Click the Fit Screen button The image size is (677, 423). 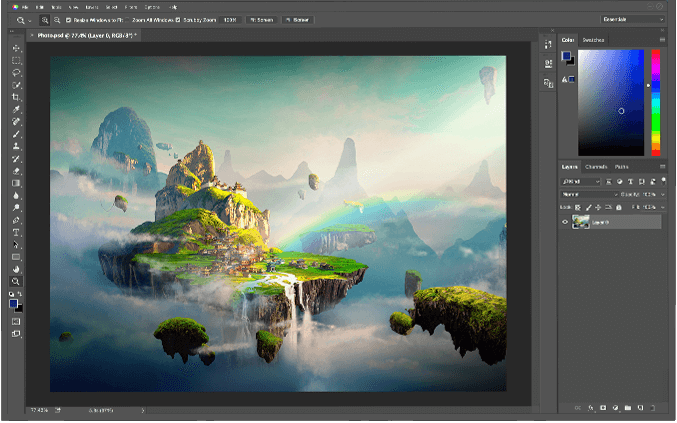(x=260, y=19)
